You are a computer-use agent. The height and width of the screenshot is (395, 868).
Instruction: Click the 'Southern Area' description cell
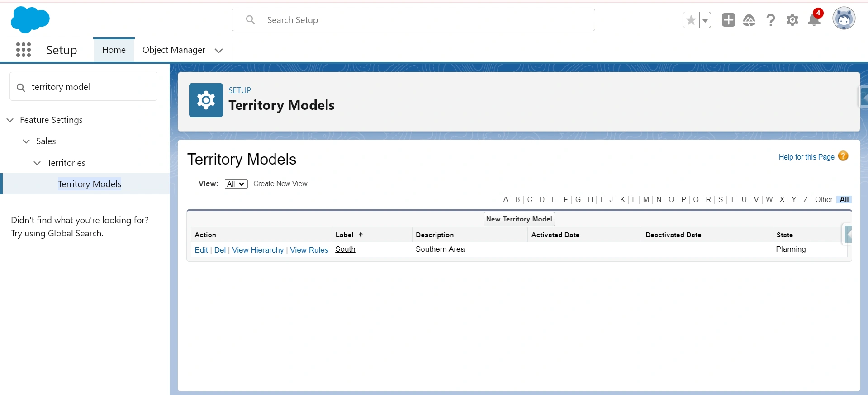[x=440, y=249]
